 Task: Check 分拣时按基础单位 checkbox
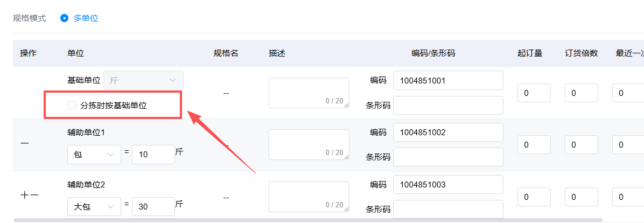72,106
